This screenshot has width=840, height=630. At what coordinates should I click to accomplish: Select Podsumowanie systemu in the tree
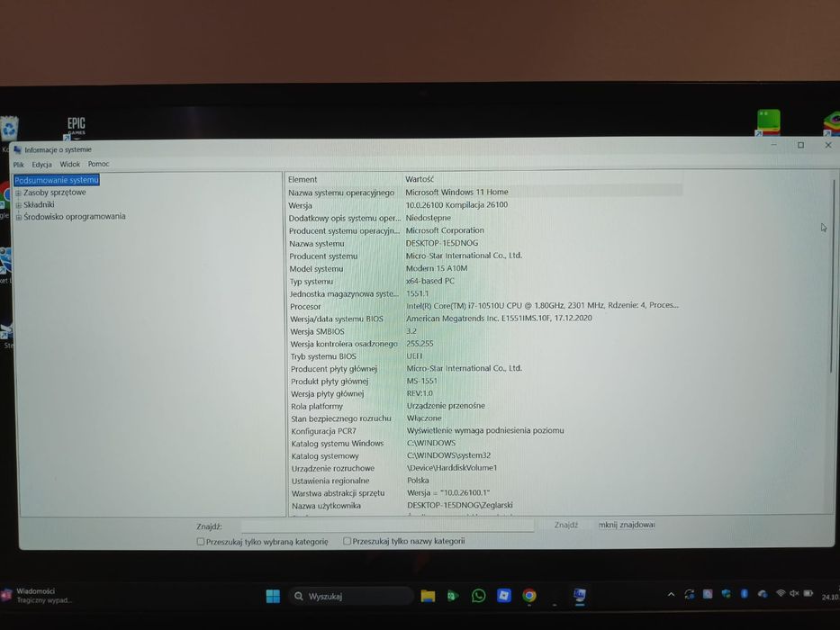(x=57, y=180)
